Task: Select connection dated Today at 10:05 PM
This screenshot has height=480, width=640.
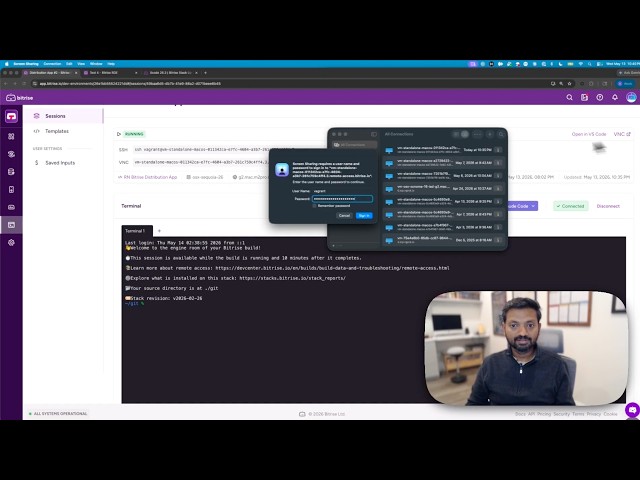Action: 443,150
